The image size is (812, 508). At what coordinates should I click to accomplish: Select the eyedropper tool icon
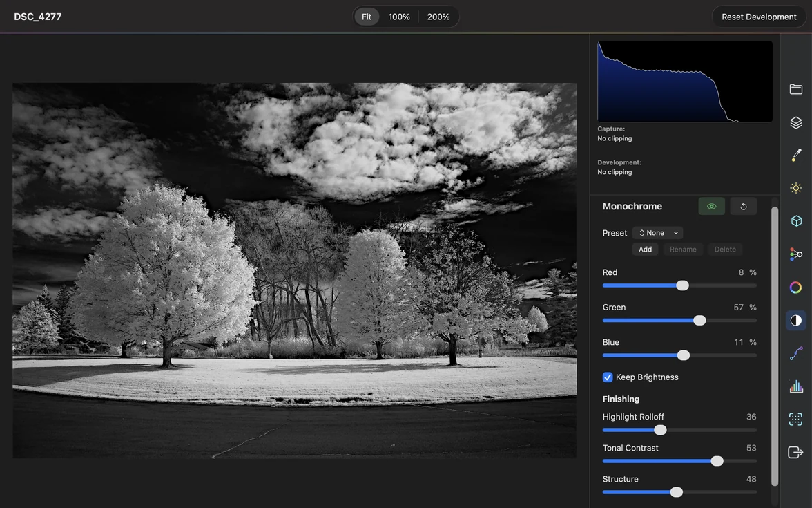[x=796, y=155]
